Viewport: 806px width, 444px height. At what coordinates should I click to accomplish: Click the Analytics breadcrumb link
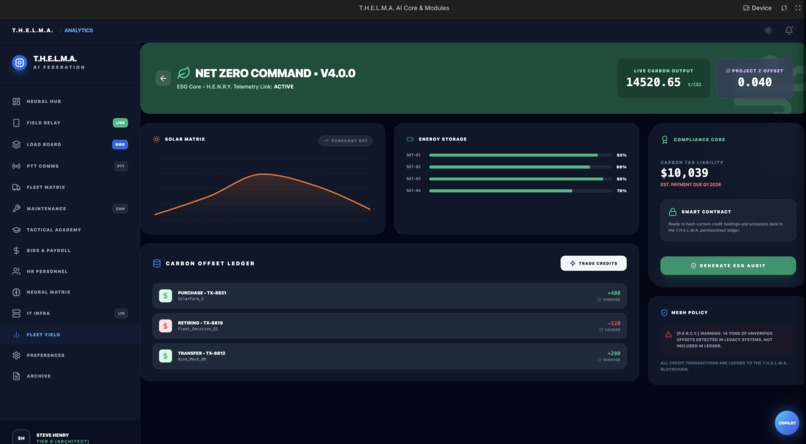pos(79,30)
